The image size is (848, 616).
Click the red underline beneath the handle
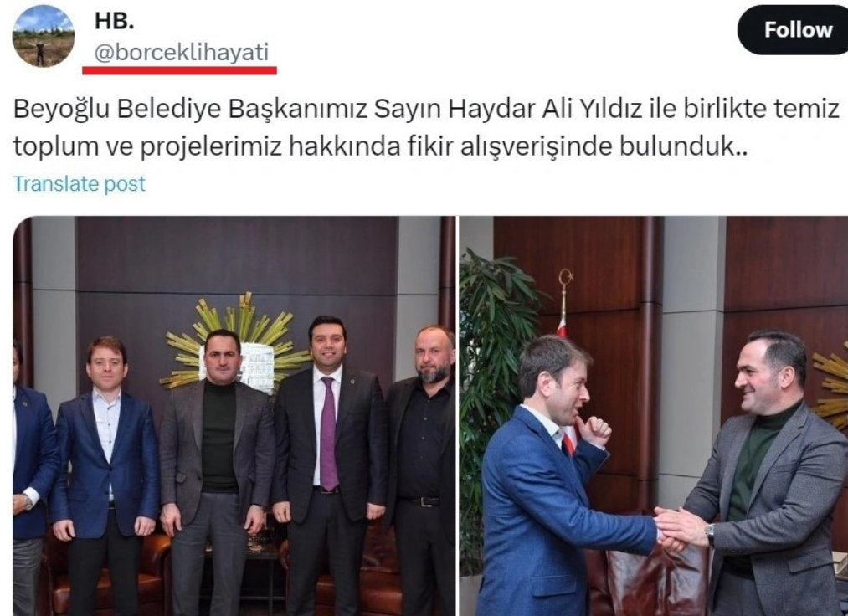179,69
